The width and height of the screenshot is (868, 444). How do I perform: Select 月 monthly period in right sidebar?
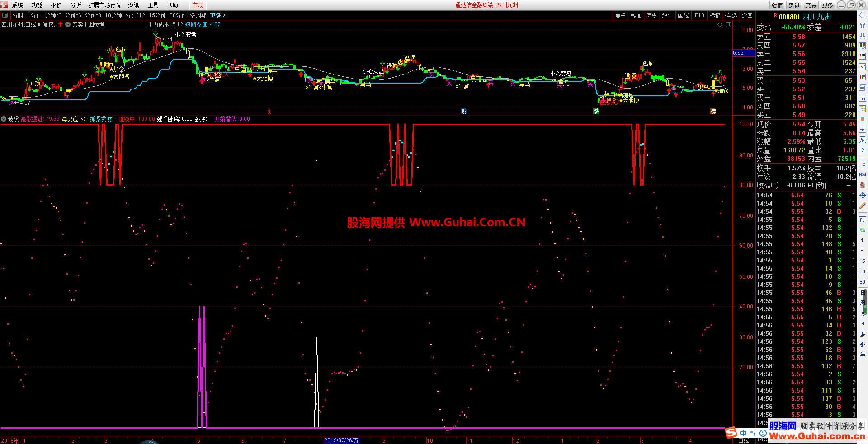863,313
